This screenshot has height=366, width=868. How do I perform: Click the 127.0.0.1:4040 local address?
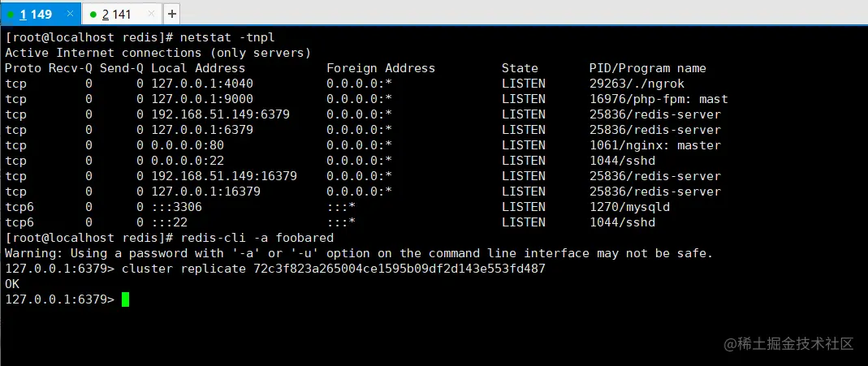[202, 84]
